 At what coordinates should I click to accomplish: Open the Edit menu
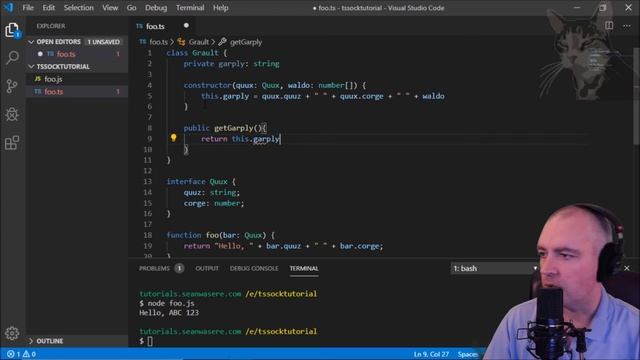tap(49, 8)
